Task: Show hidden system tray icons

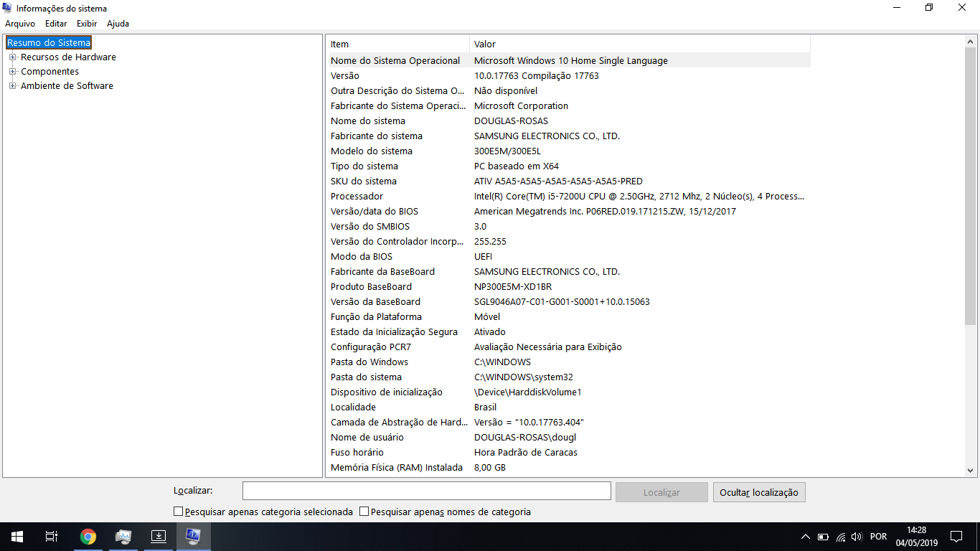Action: coord(806,537)
